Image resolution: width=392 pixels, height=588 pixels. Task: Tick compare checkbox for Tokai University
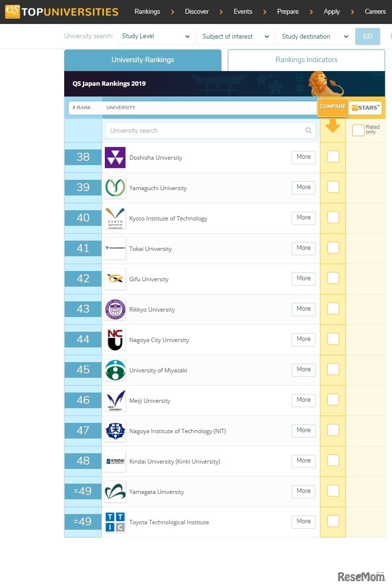pyautogui.click(x=333, y=247)
